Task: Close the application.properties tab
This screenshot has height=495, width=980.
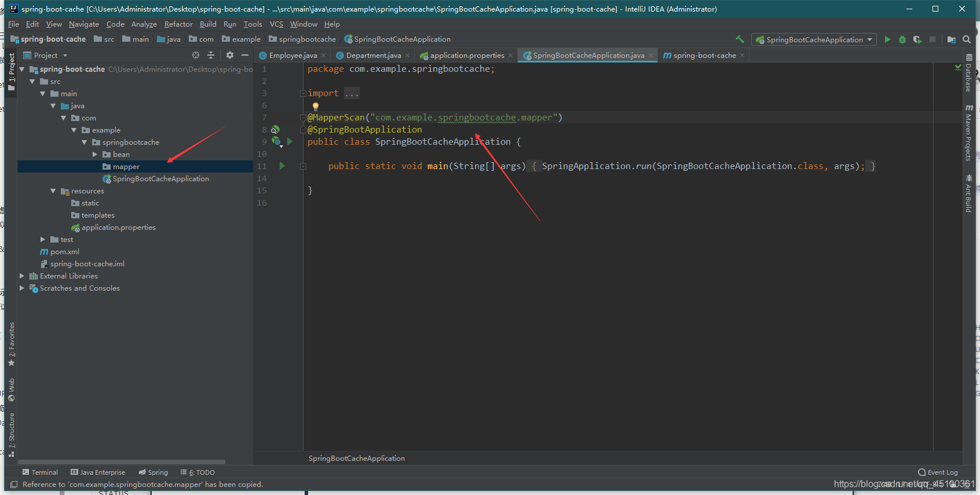Action: [x=510, y=56]
